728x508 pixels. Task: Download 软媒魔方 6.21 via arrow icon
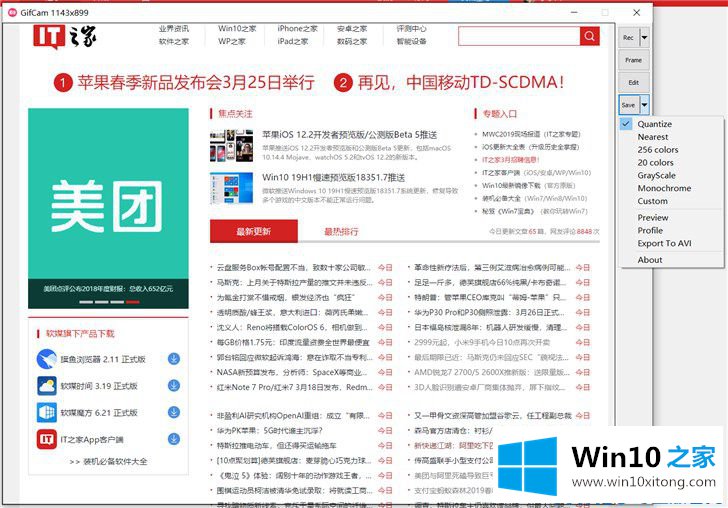pyautogui.click(x=174, y=412)
